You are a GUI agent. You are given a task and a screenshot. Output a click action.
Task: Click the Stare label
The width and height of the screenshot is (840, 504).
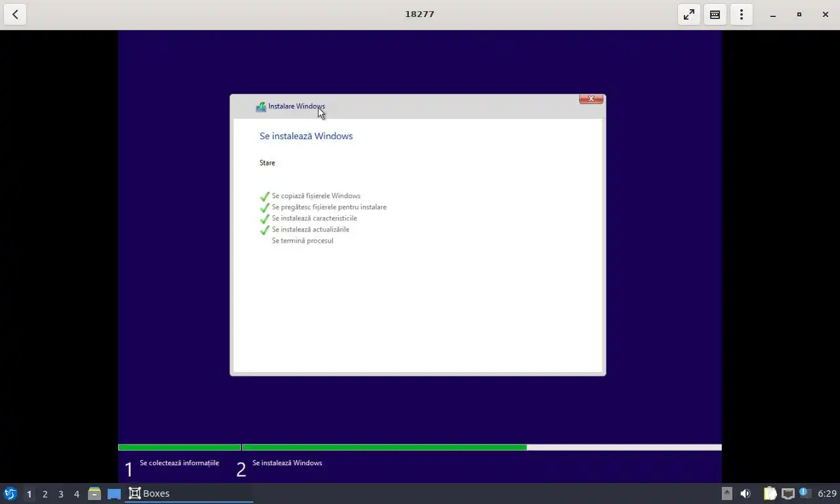click(267, 163)
